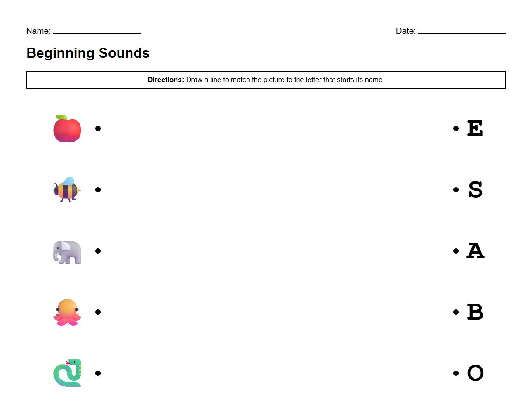Click the dot next to the elephant

(x=97, y=251)
